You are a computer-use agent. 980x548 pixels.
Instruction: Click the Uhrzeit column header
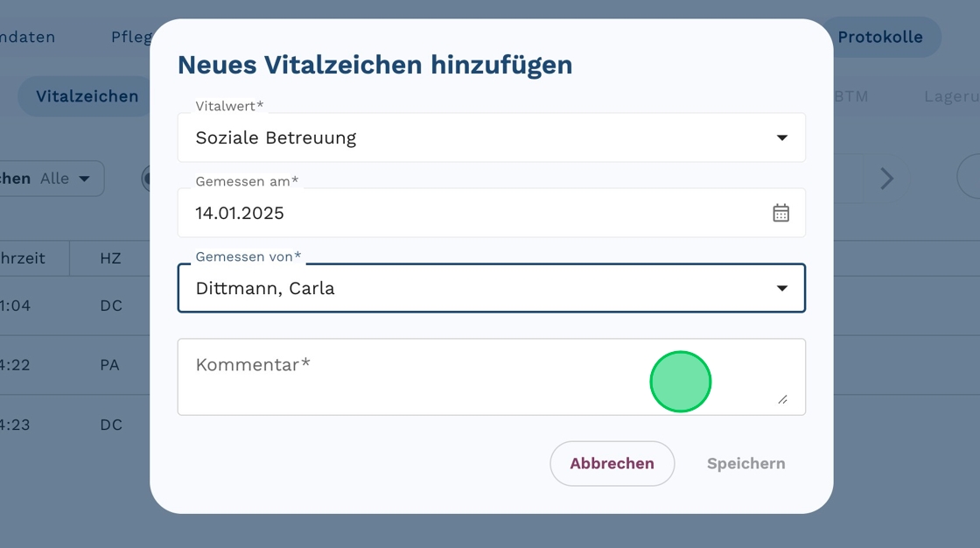click(23, 258)
